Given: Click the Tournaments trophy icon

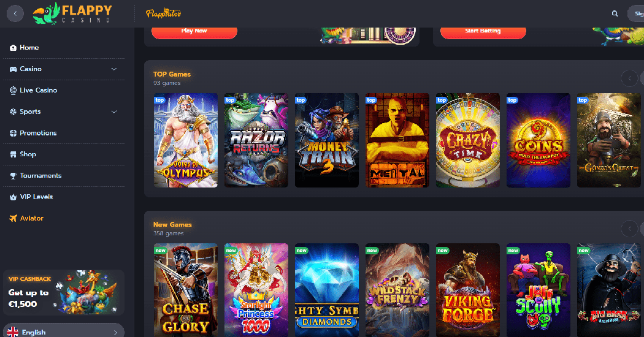Looking at the screenshot, I should click(x=13, y=176).
